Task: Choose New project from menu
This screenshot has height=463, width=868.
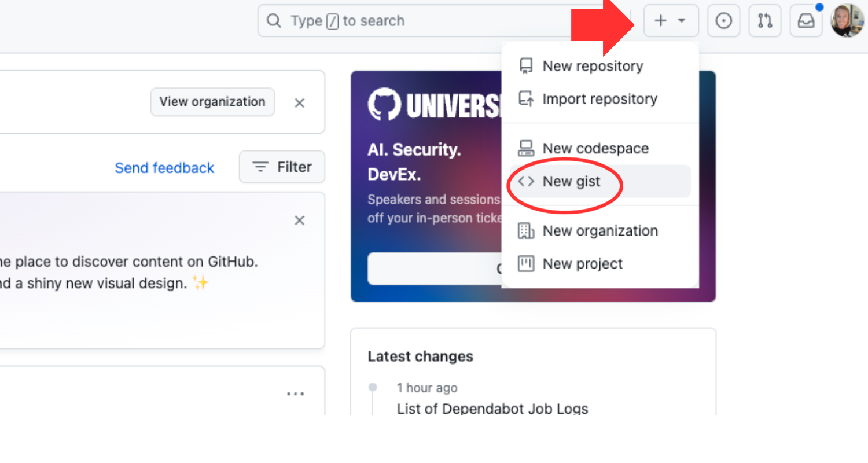Action: pyautogui.click(x=582, y=264)
